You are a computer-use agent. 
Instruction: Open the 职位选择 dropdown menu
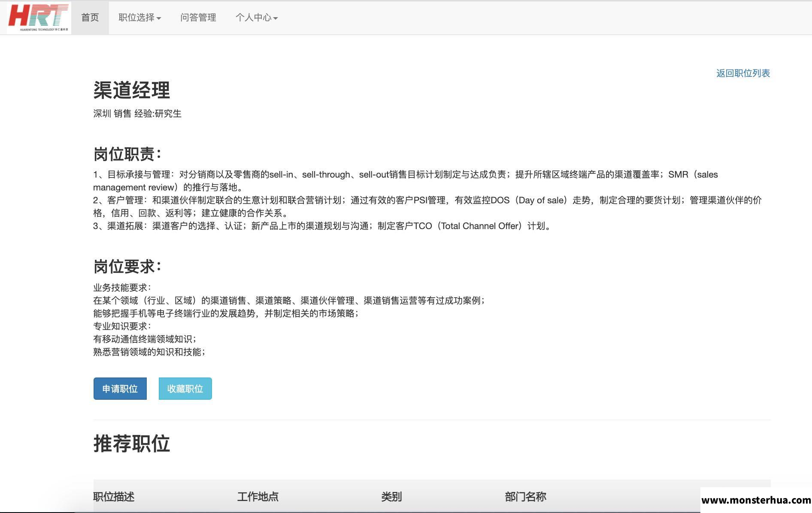tap(139, 18)
